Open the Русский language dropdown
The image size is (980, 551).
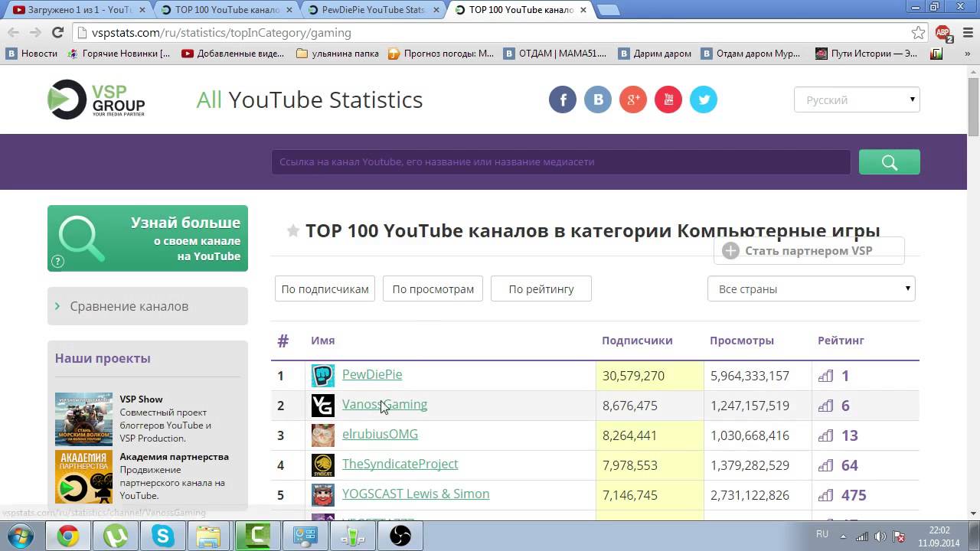[857, 100]
